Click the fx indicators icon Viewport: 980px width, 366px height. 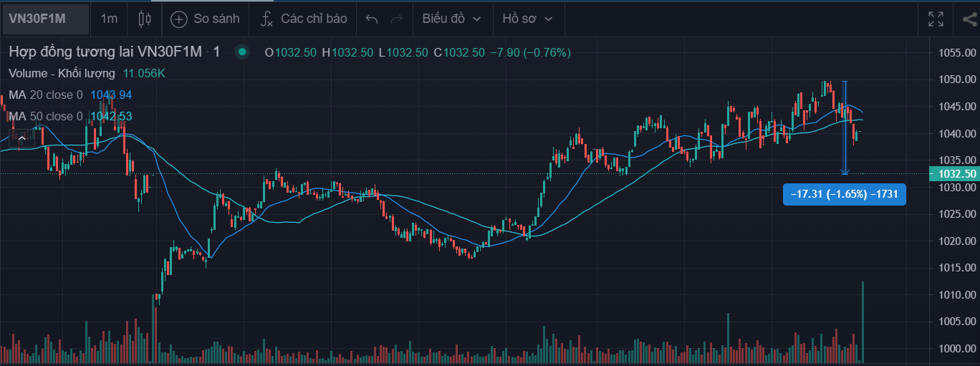(x=266, y=19)
